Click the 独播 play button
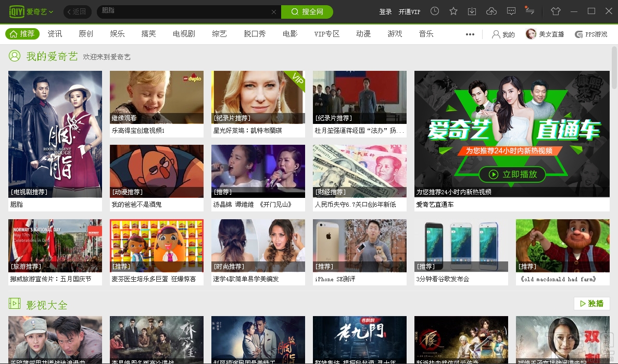The width and height of the screenshot is (618, 364). click(592, 303)
